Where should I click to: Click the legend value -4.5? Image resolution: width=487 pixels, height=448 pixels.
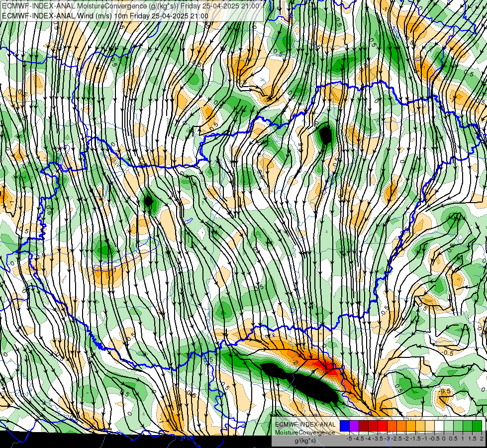click(x=359, y=439)
